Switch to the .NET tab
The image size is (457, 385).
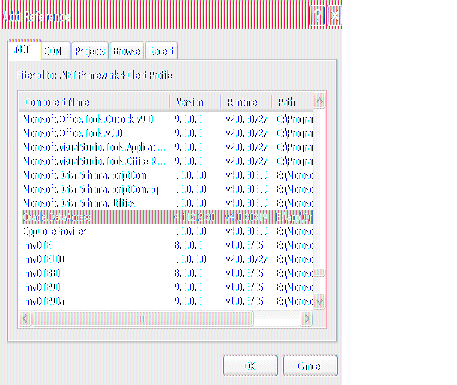[x=24, y=50]
